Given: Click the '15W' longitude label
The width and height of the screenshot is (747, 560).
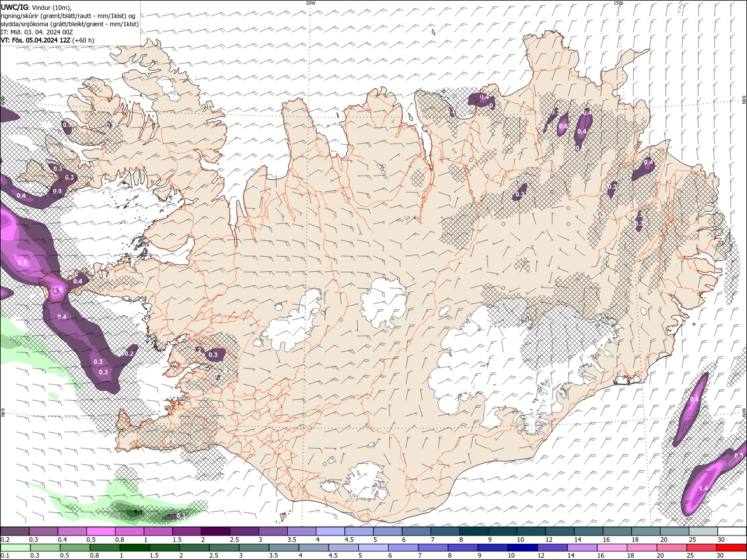Looking at the screenshot, I should pos(619,3).
